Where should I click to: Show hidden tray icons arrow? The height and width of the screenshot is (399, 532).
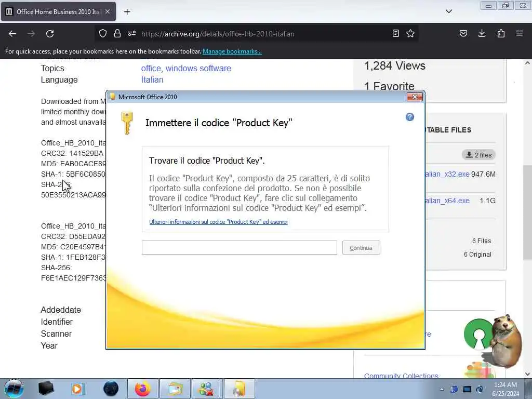(x=442, y=389)
